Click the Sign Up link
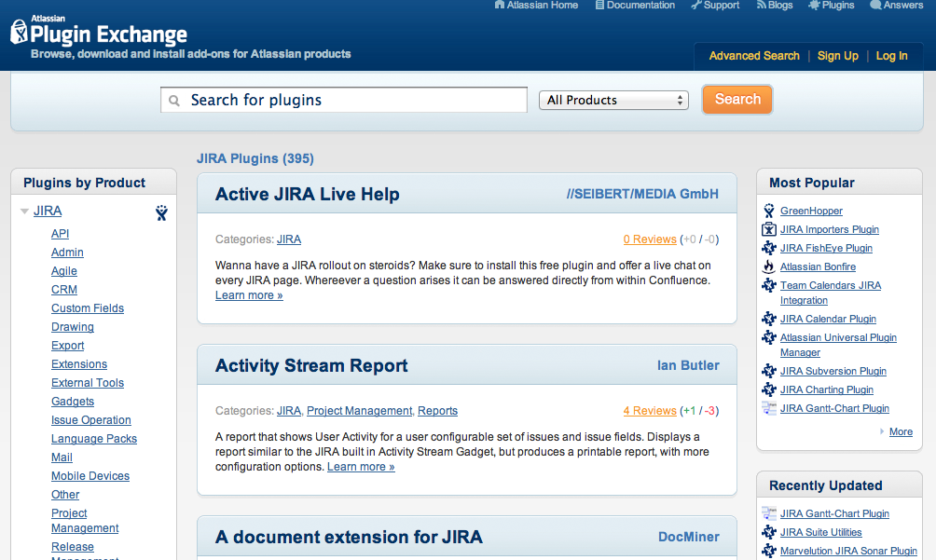Viewport: 936px width, 560px height. (837, 56)
